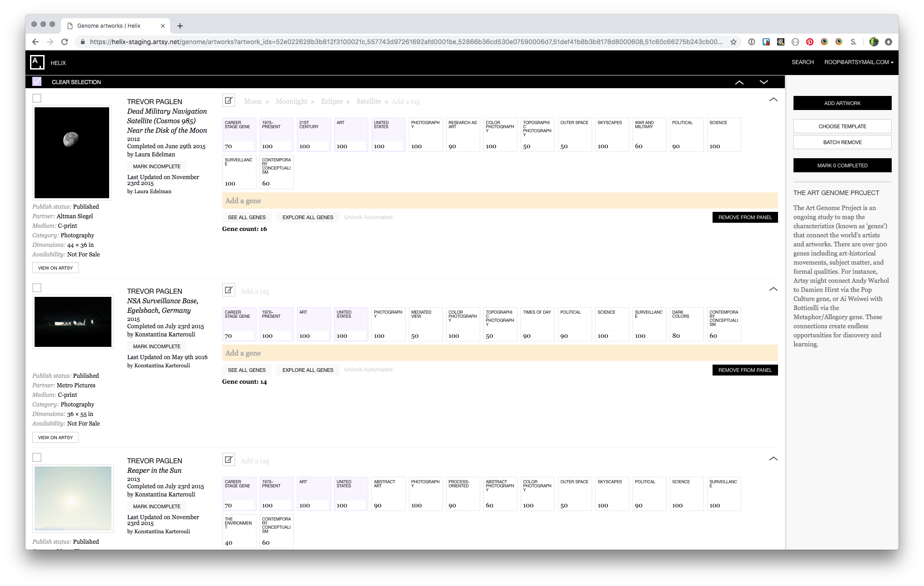Click the Artsy logo icon
Screen dimensions: 924x586
click(x=37, y=62)
